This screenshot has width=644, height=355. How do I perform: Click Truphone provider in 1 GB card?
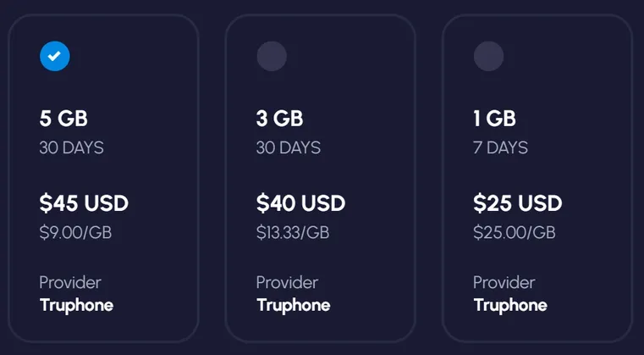click(x=510, y=306)
